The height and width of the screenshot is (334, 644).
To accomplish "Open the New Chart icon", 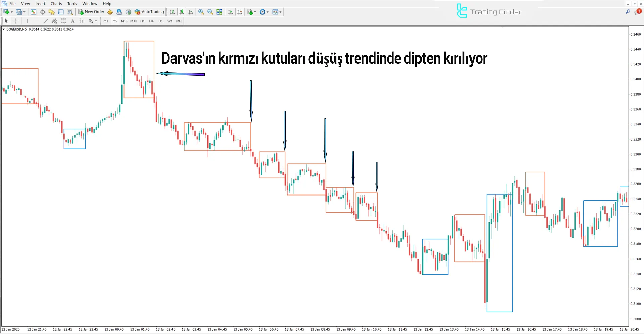I will tap(6, 12).
